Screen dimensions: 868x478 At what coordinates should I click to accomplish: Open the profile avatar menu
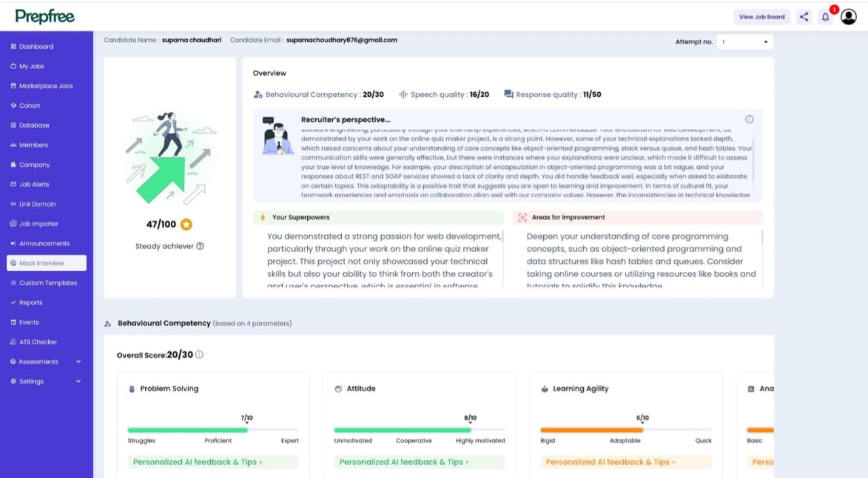[x=848, y=16]
